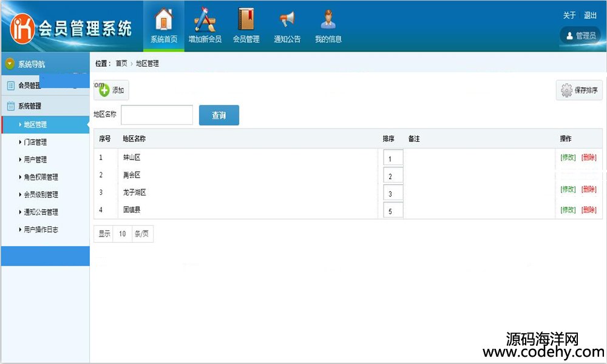This screenshot has height=364, width=607.
Task: Click the 增加新会员 pencil-and-brush icon
Action: coord(205,19)
